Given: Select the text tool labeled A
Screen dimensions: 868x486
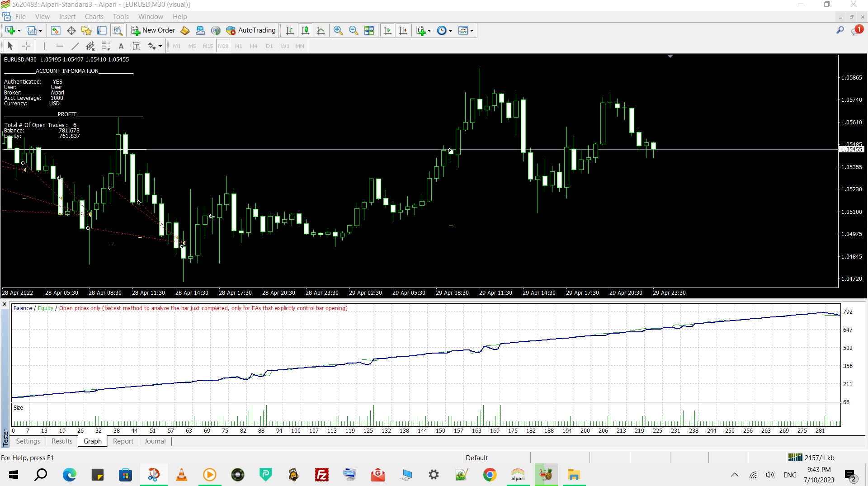Looking at the screenshot, I should click(x=121, y=46).
